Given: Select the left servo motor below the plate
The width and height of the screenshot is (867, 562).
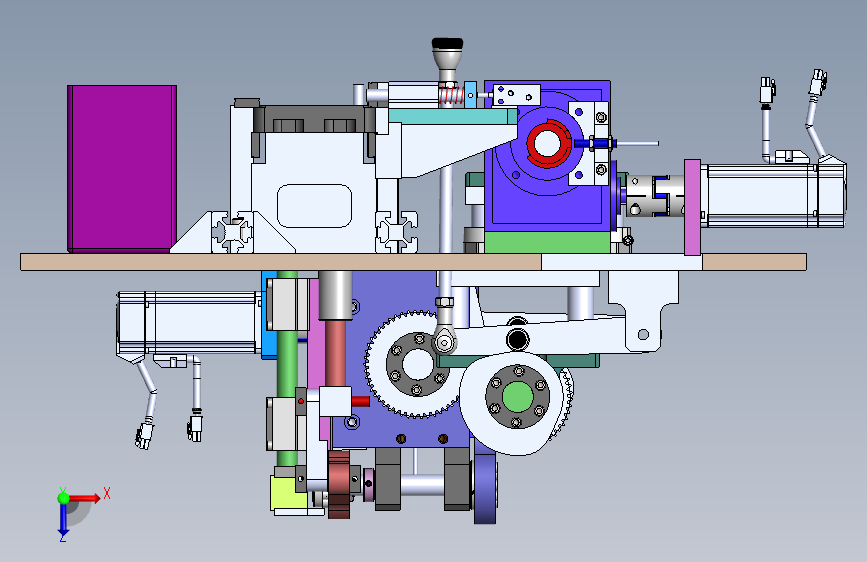Looking at the screenshot, I should (189, 323).
